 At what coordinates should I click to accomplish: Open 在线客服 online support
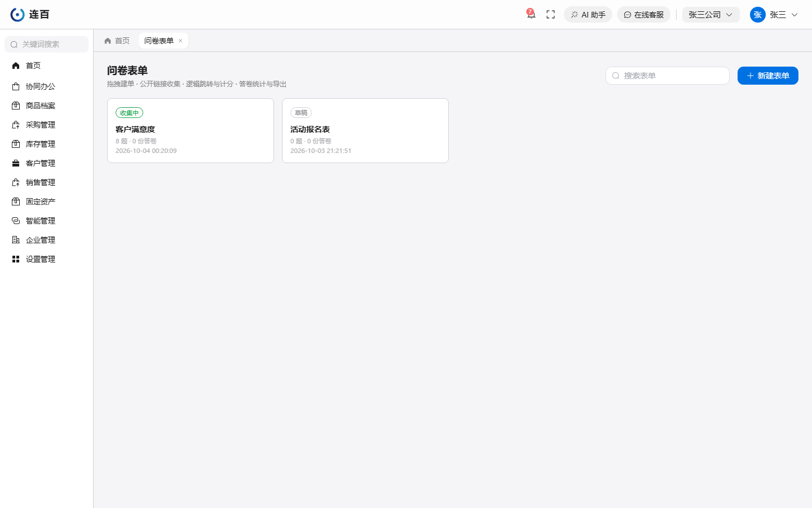pos(643,15)
